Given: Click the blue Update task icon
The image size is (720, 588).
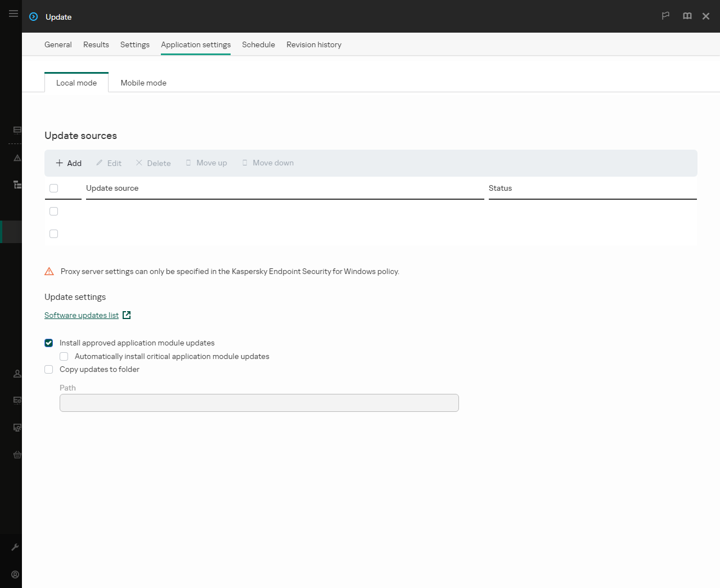Looking at the screenshot, I should (34, 17).
